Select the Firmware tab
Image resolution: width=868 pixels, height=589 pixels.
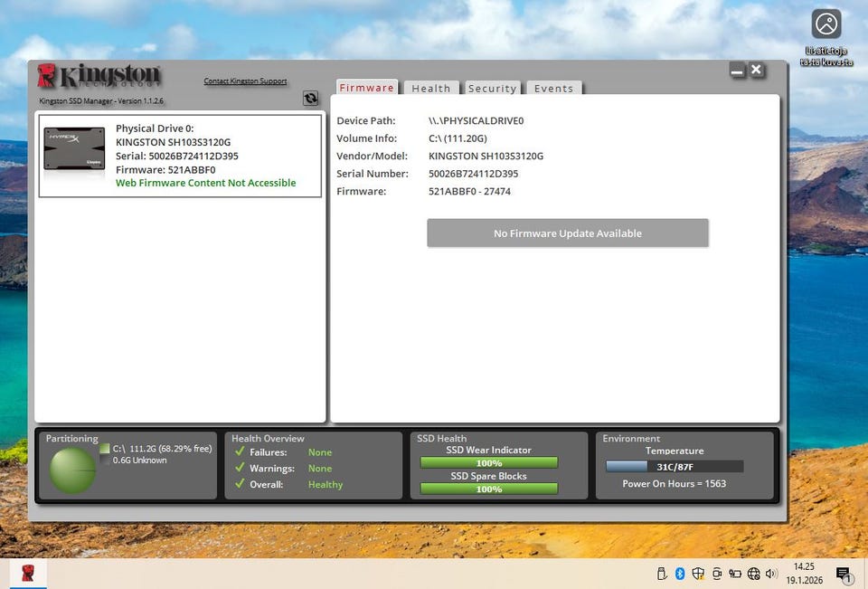[x=367, y=88]
